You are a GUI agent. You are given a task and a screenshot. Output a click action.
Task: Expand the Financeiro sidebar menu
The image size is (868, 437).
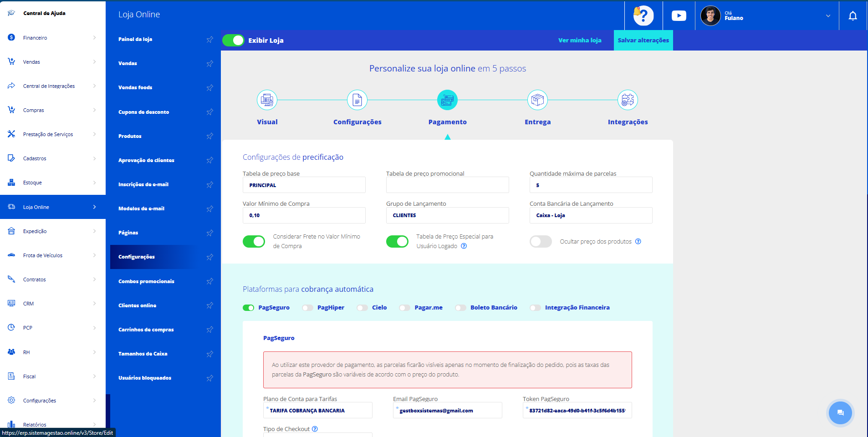point(53,38)
